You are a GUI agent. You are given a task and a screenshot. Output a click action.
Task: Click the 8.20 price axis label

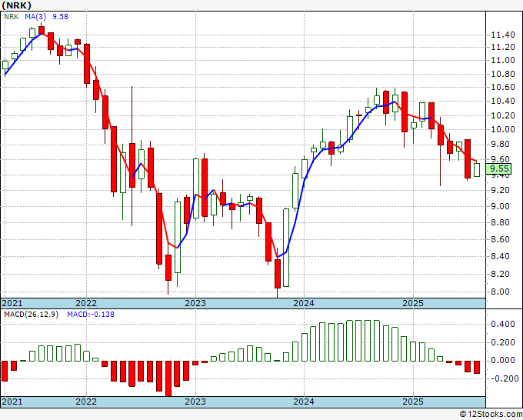pyautogui.click(x=501, y=274)
